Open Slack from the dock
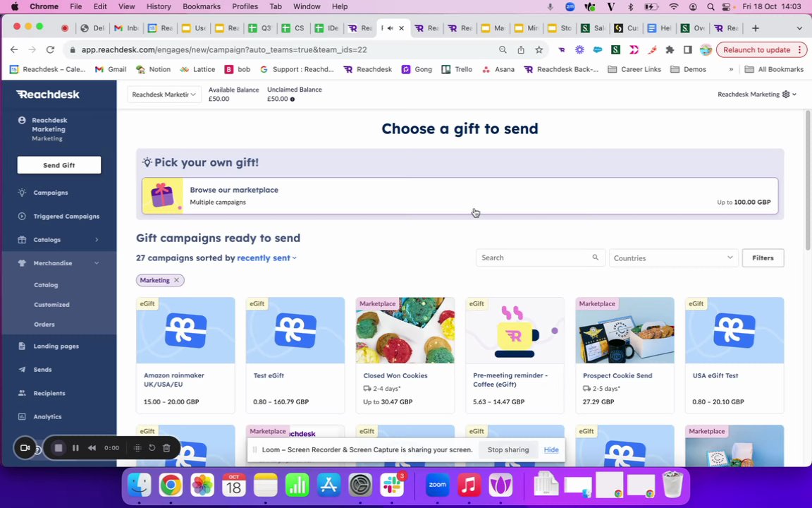The width and height of the screenshot is (812, 508). coord(392,485)
